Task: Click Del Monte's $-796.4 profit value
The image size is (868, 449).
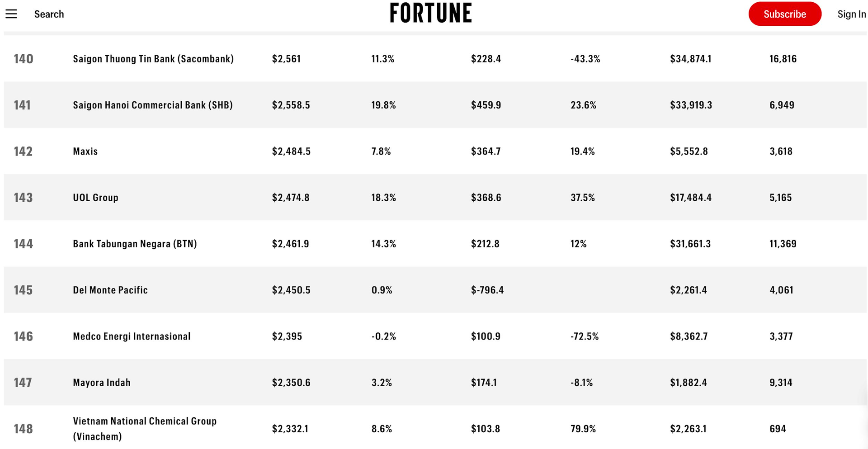Action: tap(487, 290)
